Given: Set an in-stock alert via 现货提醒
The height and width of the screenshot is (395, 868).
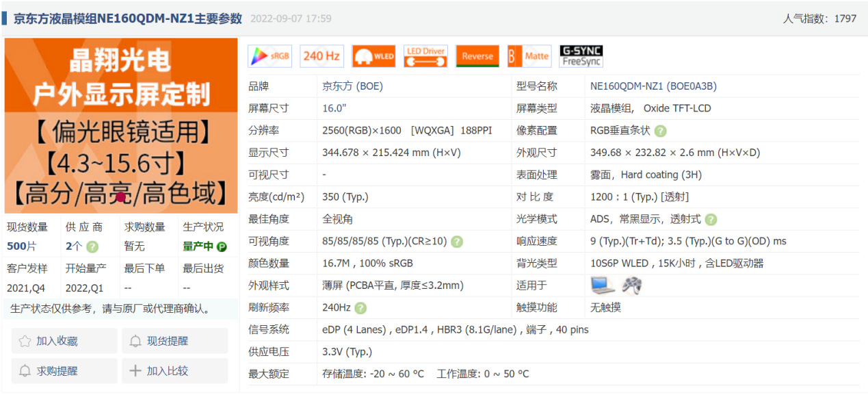Looking at the screenshot, I should pos(174,341).
